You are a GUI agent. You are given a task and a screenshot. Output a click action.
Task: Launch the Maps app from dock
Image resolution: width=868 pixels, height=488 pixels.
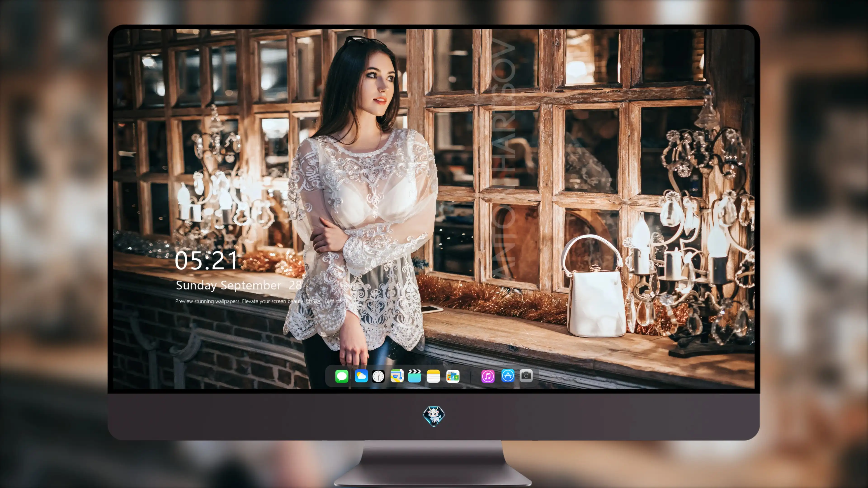click(397, 376)
